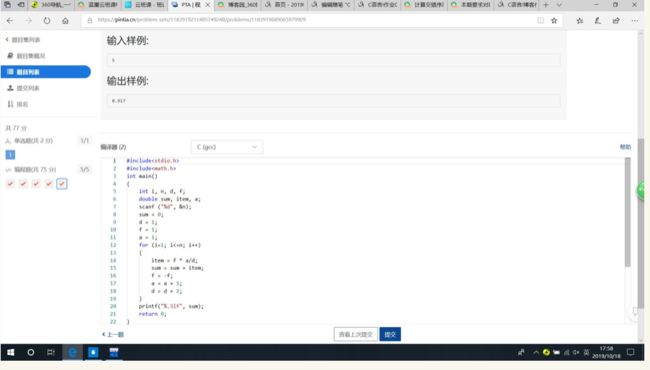Open the favorites hub icon
Screen dimensions: 650x370
[580, 21]
